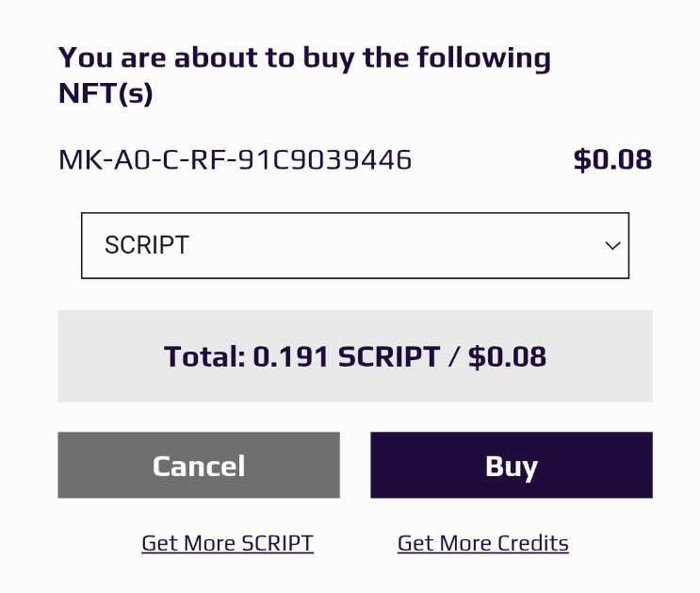The image size is (700, 593).
Task: Confirm purchase with the Buy button
Action: 512,465
